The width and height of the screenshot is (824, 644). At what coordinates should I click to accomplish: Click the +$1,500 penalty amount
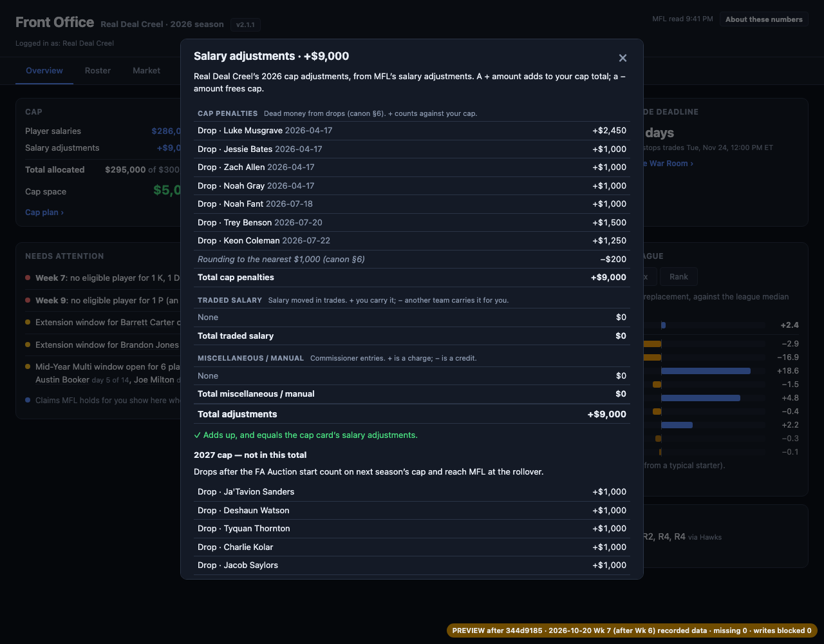tap(609, 222)
